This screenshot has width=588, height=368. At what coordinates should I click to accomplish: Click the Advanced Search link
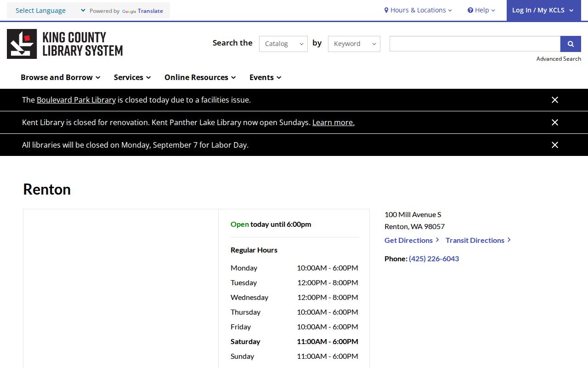559,59
